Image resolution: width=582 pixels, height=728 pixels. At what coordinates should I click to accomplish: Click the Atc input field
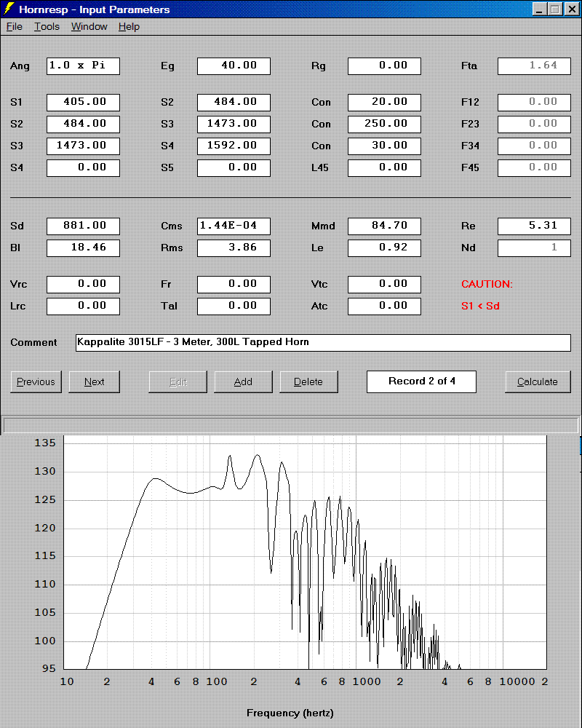(x=384, y=306)
